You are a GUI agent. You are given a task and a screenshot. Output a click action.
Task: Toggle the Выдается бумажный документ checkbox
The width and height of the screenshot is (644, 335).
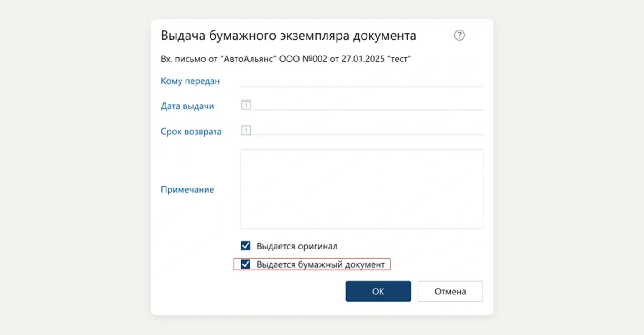point(246,264)
